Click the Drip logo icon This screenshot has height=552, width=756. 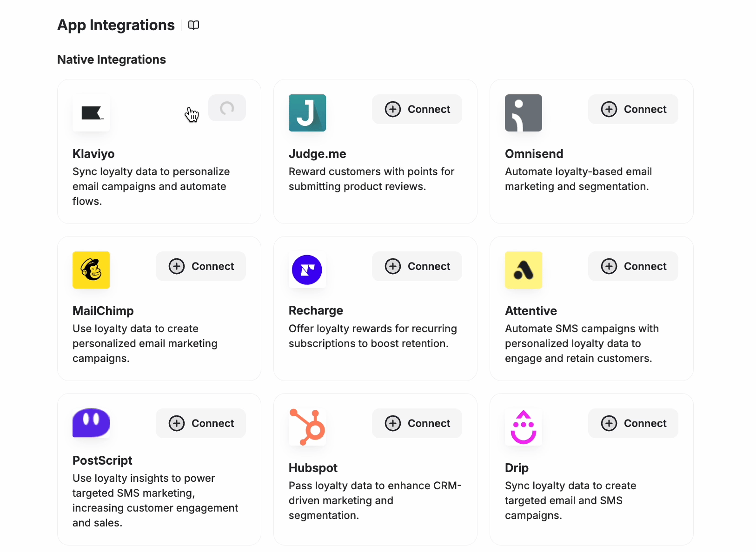click(524, 427)
